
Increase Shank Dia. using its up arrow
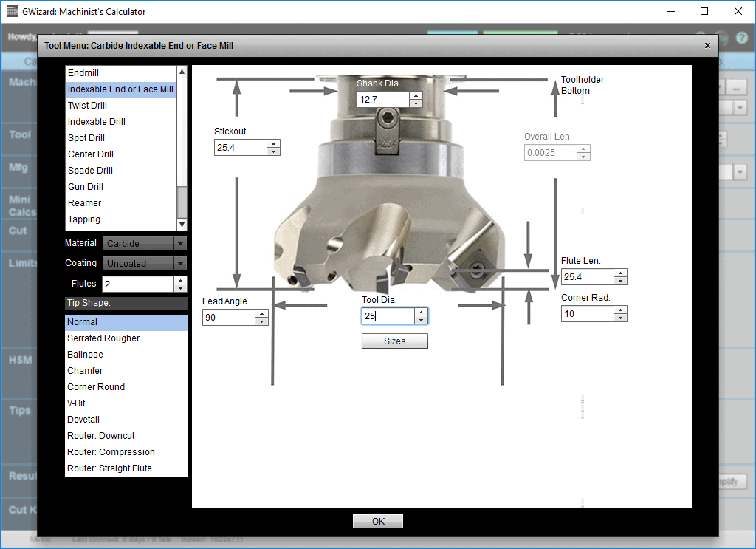(x=416, y=95)
